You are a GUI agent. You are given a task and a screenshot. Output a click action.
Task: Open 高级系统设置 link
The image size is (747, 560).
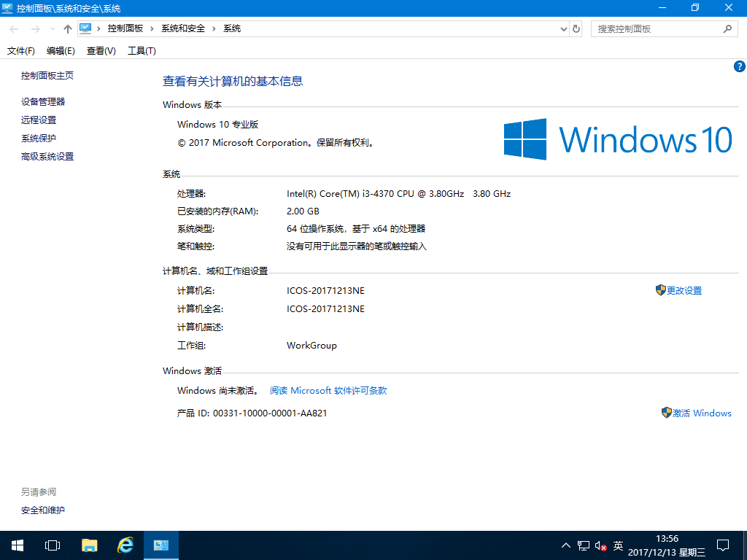tap(47, 157)
